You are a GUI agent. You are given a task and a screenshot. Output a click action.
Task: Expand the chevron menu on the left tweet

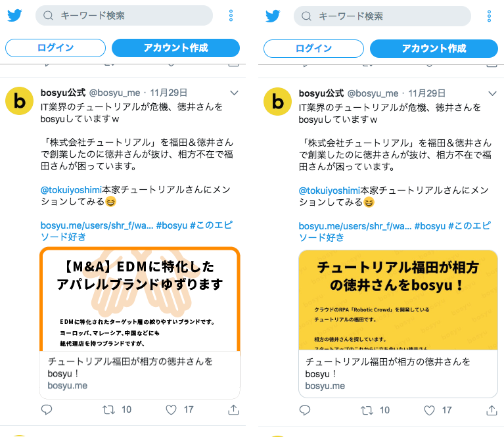click(x=235, y=93)
